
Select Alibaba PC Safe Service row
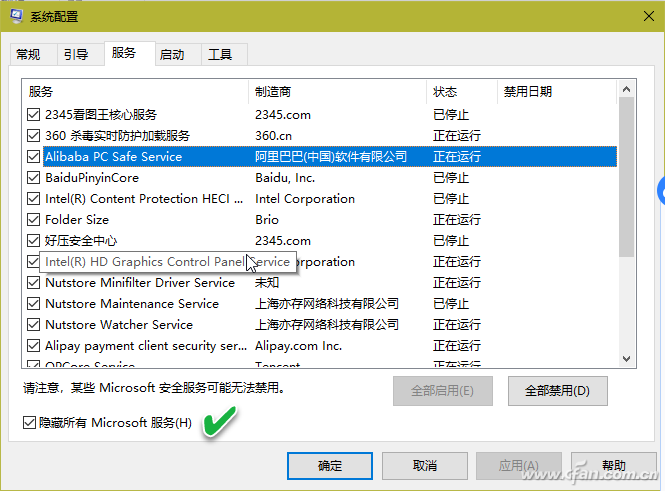[330, 156]
